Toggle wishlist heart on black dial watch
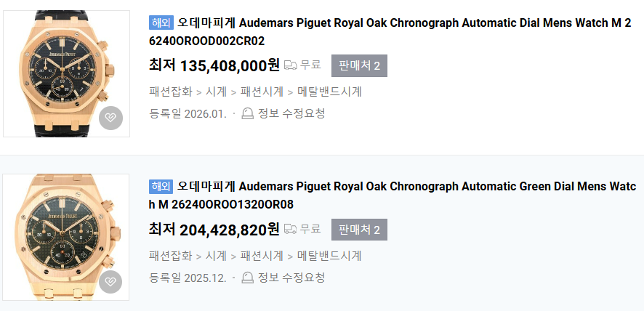This screenshot has width=644, height=311. [110, 118]
